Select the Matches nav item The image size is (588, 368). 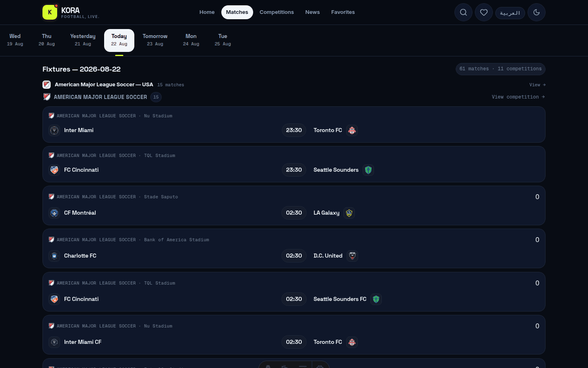pos(237,12)
